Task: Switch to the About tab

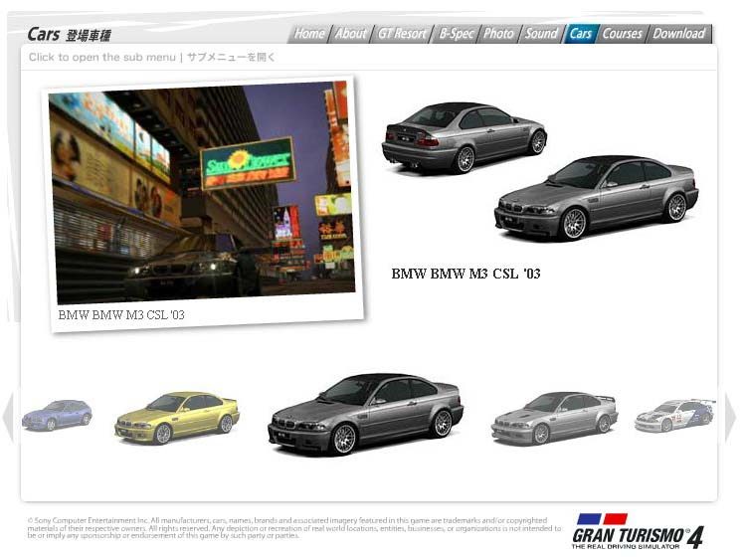Action: point(351,34)
